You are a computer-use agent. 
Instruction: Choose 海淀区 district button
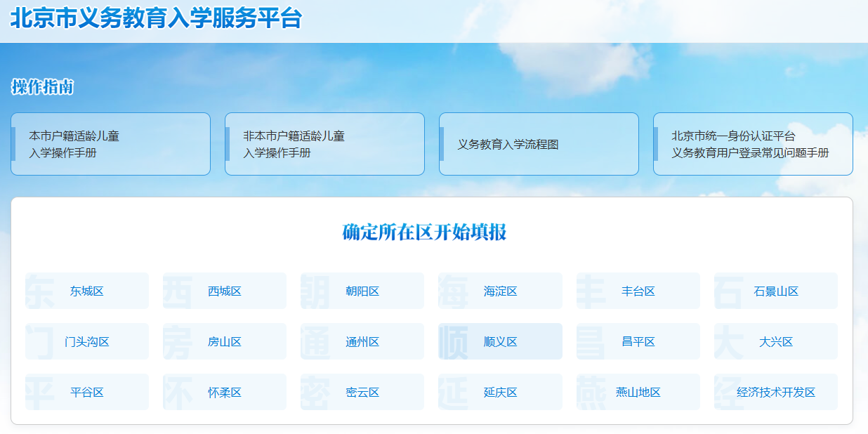coord(500,291)
